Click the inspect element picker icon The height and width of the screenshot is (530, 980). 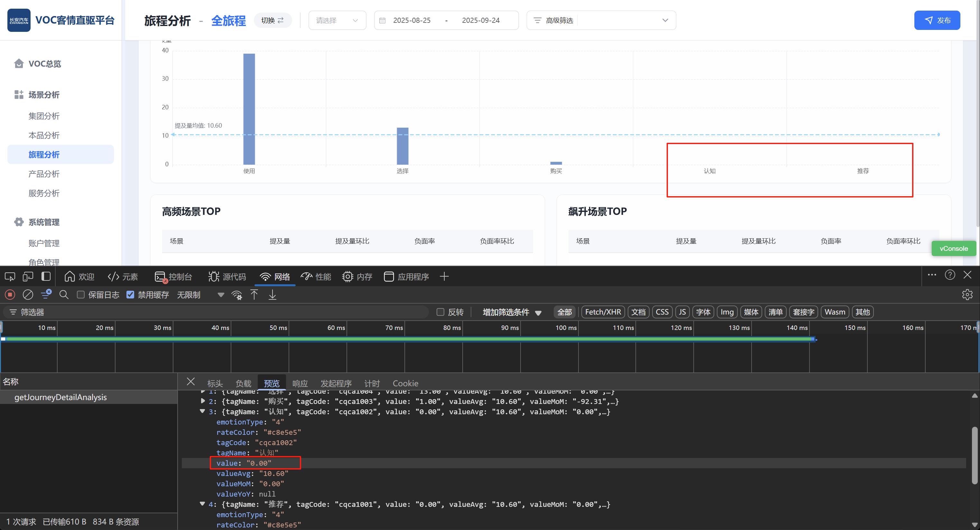[x=10, y=276]
